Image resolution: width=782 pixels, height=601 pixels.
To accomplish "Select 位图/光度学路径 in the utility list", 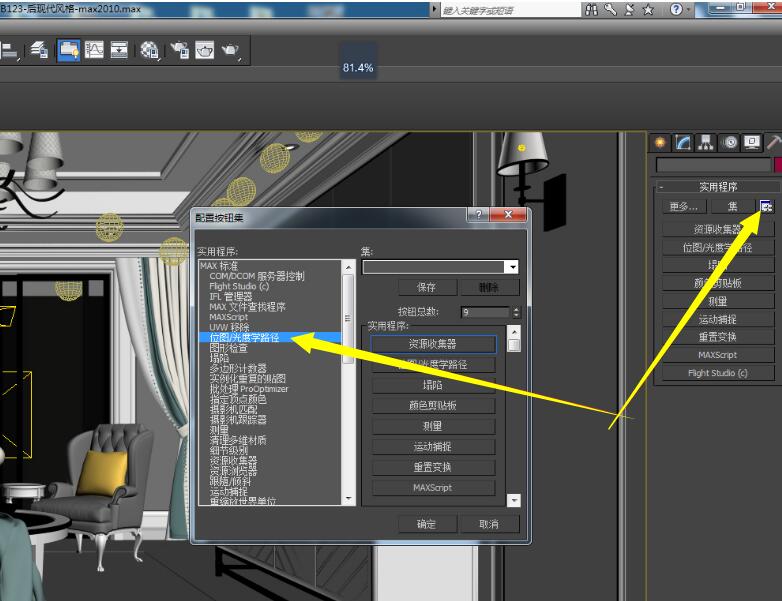I will point(270,338).
